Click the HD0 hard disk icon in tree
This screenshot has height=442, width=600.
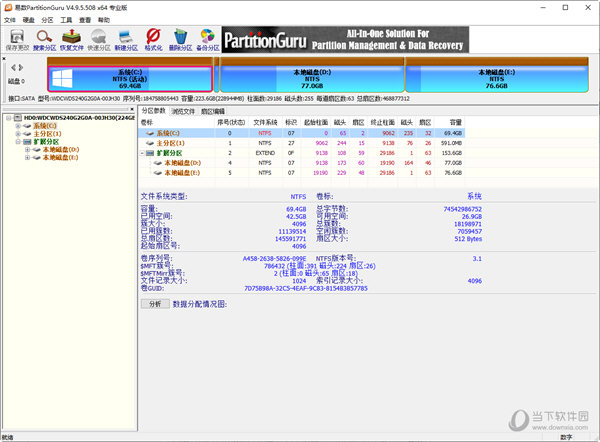[x=18, y=117]
